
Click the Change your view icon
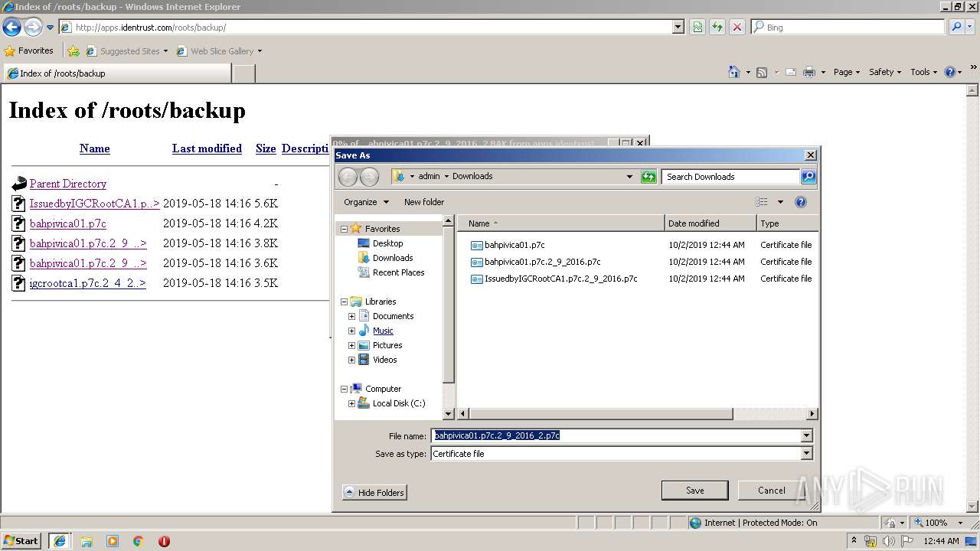coord(762,202)
